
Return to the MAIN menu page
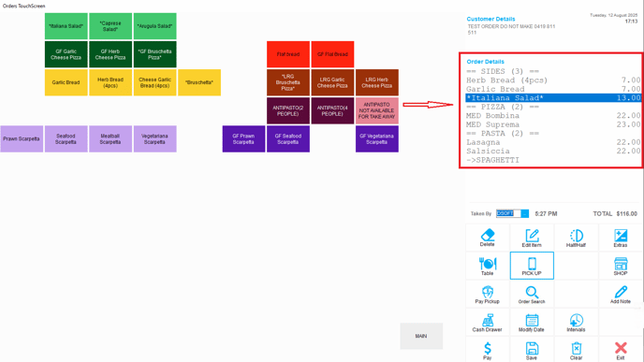[x=421, y=336]
